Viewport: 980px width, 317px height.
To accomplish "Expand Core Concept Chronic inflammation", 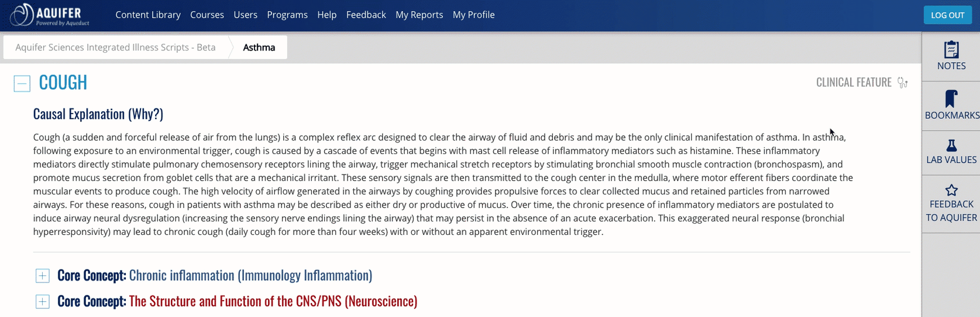I will (x=43, y=275).
